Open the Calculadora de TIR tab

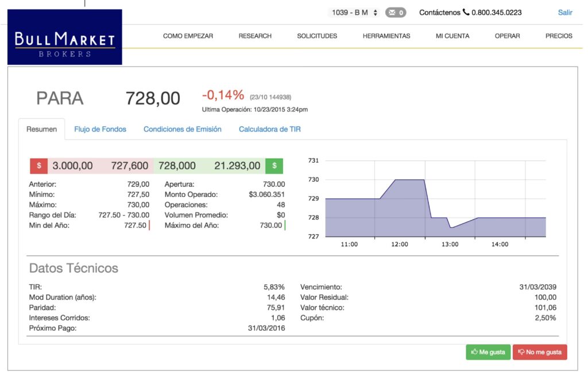[x=269, y=129]
